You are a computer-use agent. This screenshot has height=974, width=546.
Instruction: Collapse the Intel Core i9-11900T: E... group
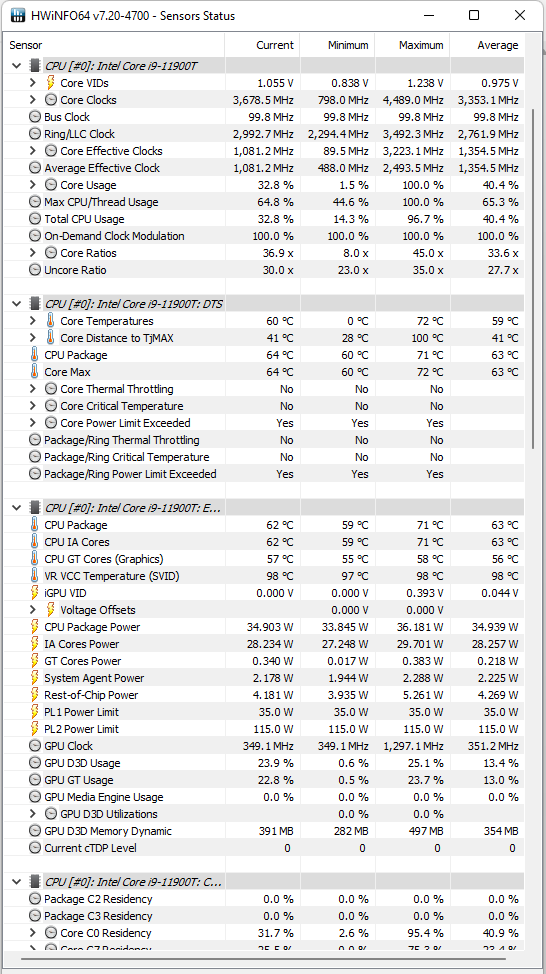[16, 508]
